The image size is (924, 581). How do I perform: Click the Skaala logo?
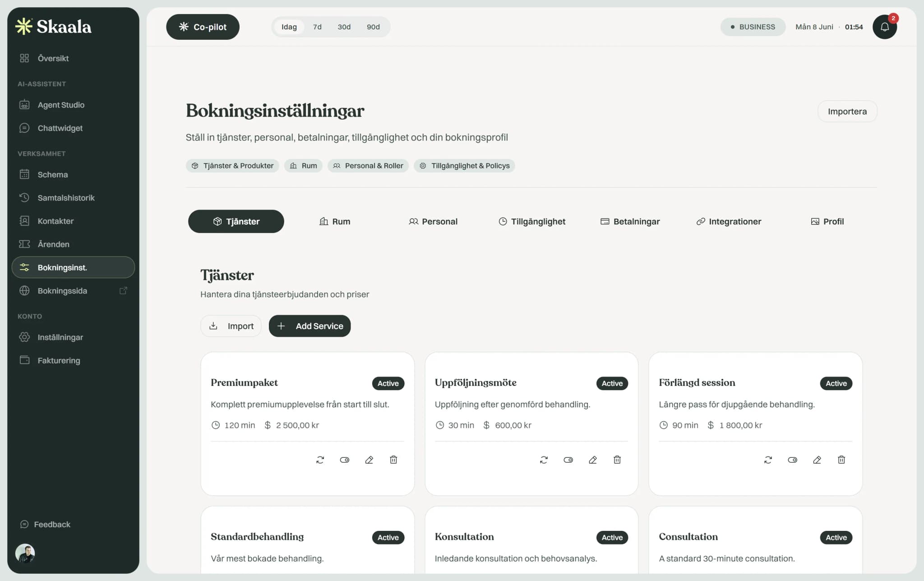tap(53, 27)
